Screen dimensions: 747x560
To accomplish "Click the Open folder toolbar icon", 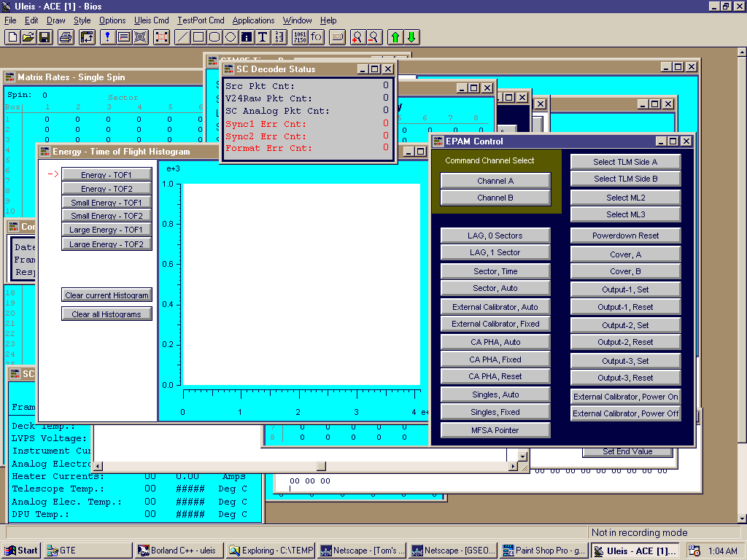I will (x=28, y=36).
